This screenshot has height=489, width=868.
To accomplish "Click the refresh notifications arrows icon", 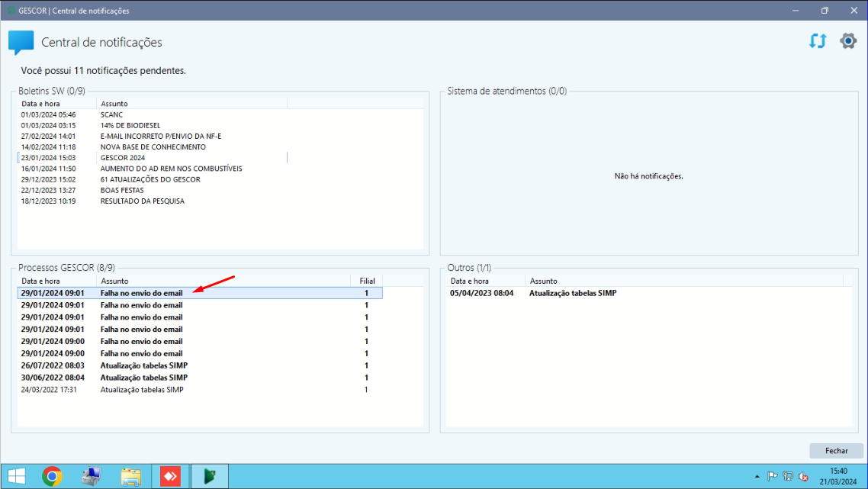I will coord(818,41).
